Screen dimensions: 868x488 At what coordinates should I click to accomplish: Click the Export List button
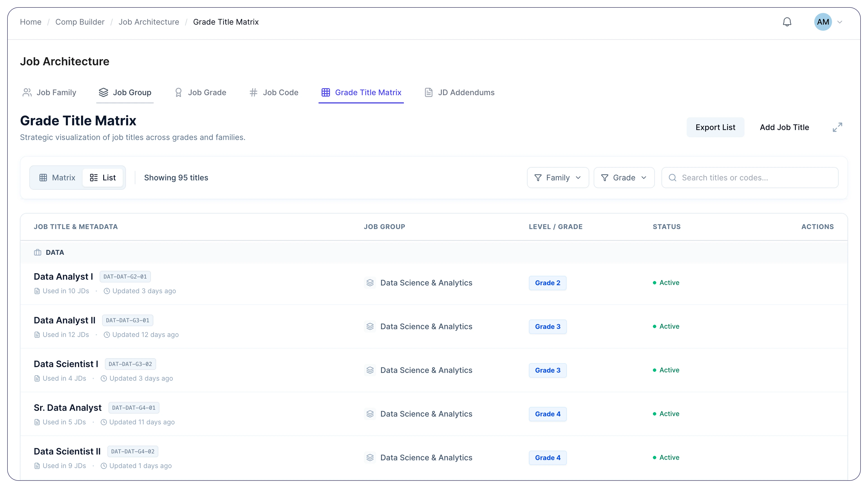click(x=715, y=127)
